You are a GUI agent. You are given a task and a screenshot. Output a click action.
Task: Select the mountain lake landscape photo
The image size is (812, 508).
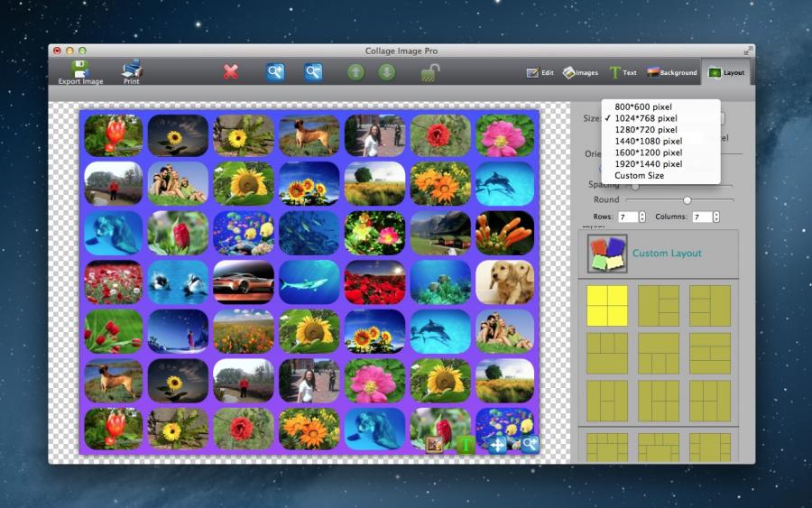[x=440, y=233]
